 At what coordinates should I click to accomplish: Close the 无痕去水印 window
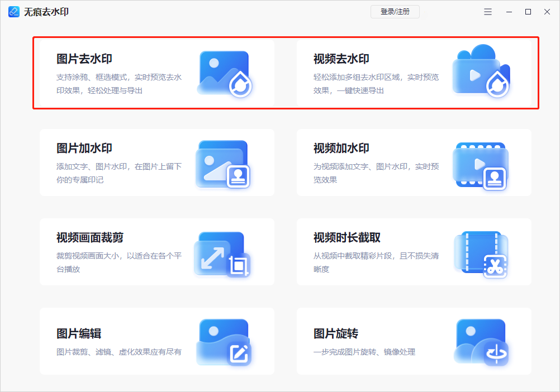coord(547,12)
